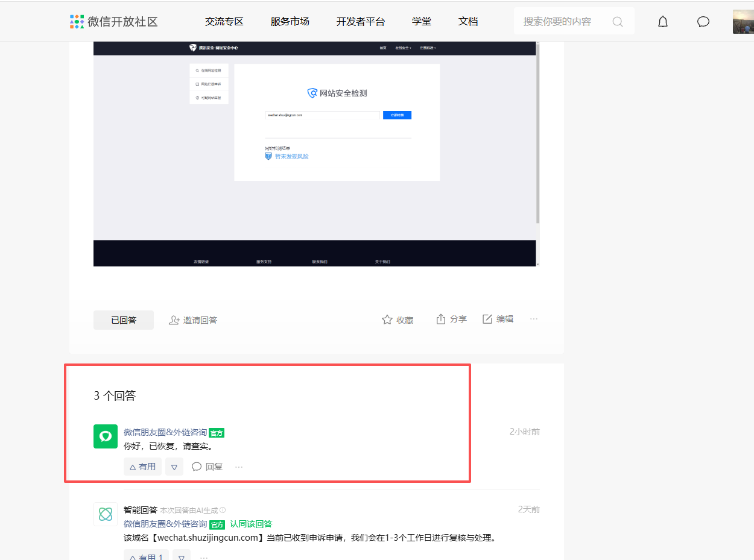
Task: Click text mentioning wechat.shuzijingcun.com
Action: [310, 538]
